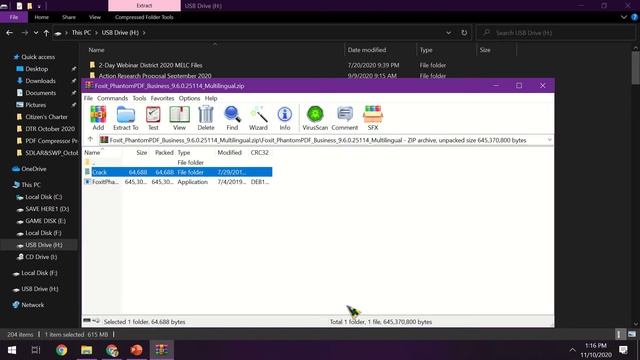
Task: Open WinRAR Help menu
Action: pyautogui.click(x=211, y=98)
